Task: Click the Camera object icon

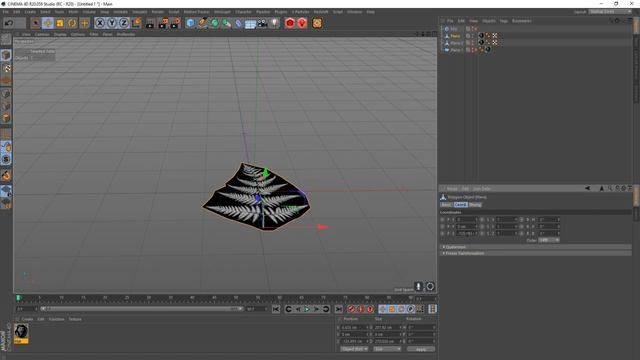Action: (262, 23)
